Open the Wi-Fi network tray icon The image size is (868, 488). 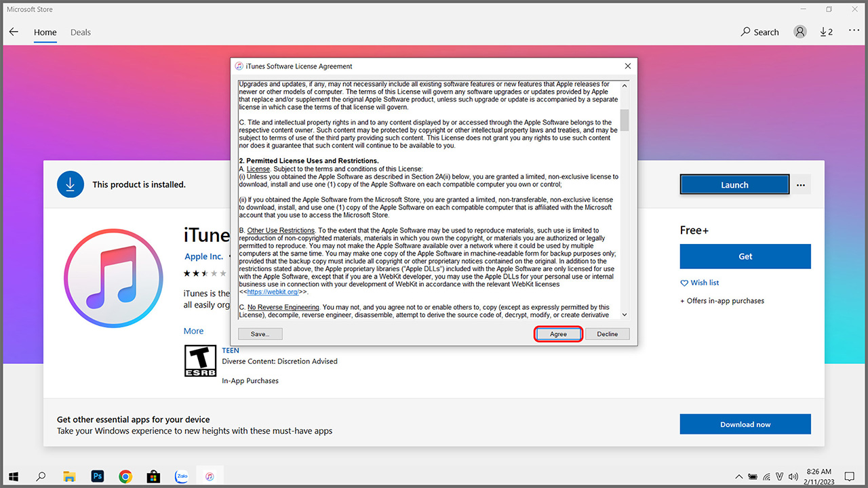(x=766, y=476)
